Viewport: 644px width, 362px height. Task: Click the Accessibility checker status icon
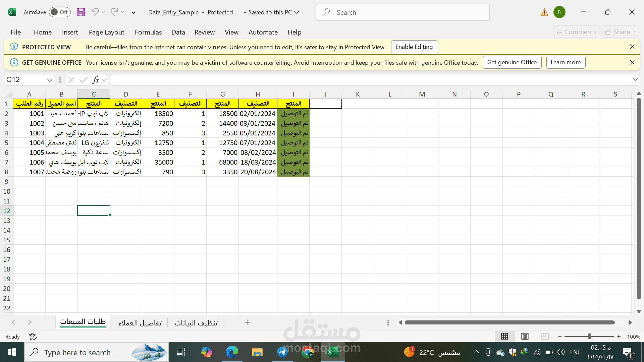(x=33, y=337)
